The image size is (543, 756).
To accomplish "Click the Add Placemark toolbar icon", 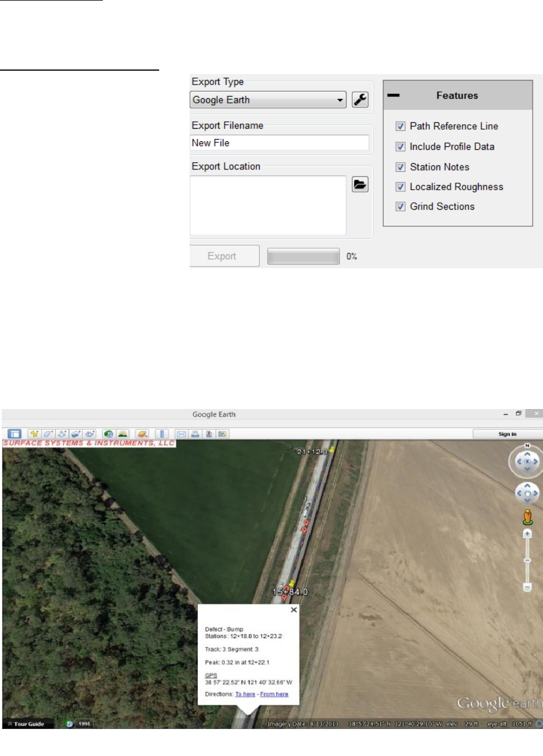I will pos(33,434).
